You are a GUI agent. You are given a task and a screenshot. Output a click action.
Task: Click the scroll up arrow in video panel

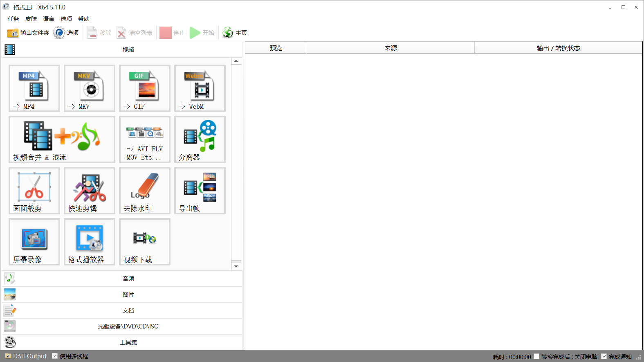(236, 61)
